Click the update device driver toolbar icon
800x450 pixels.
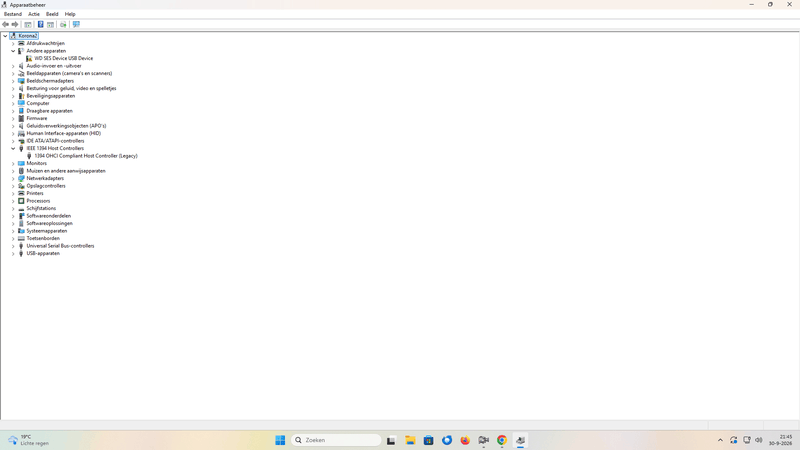[63, 24]
